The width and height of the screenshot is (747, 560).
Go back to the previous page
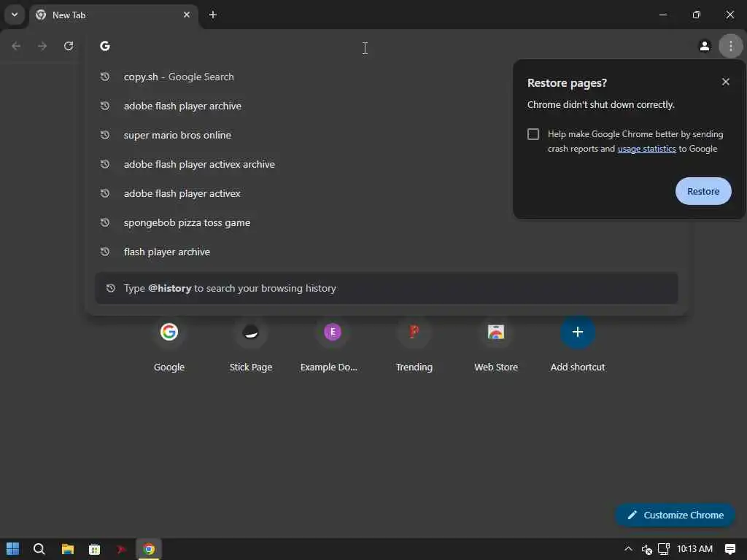tap(16, 46)
